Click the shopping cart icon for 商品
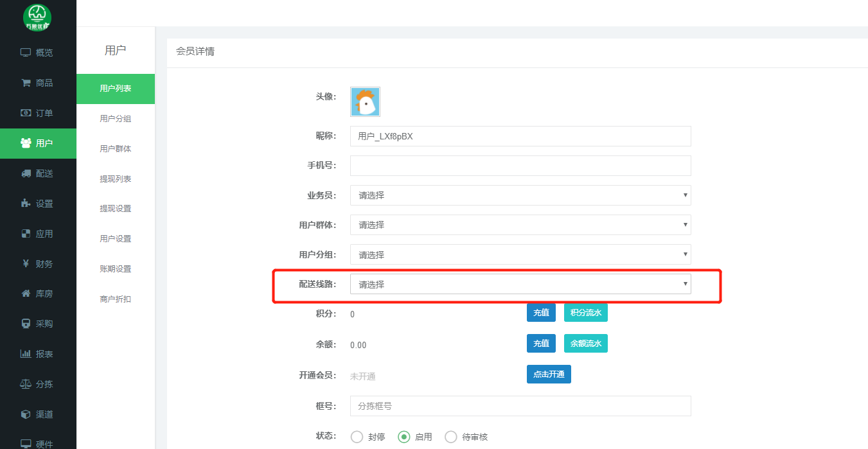The width and height of the screenshot is (868, 449). 26,83
